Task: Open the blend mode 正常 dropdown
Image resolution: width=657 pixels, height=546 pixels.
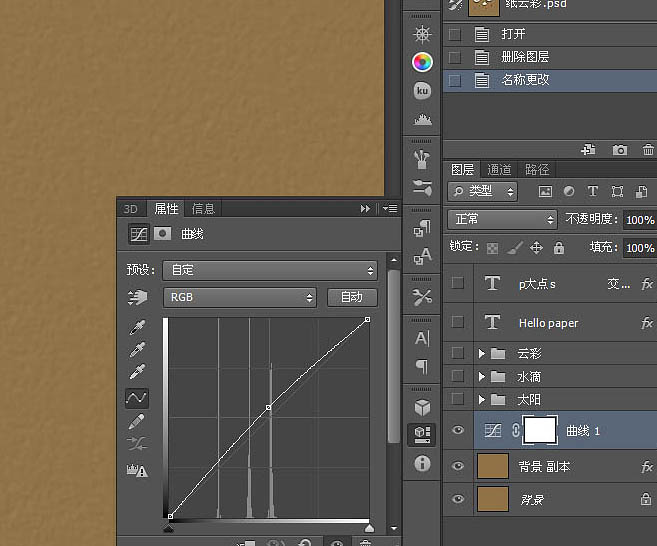Action: [502, 220]
